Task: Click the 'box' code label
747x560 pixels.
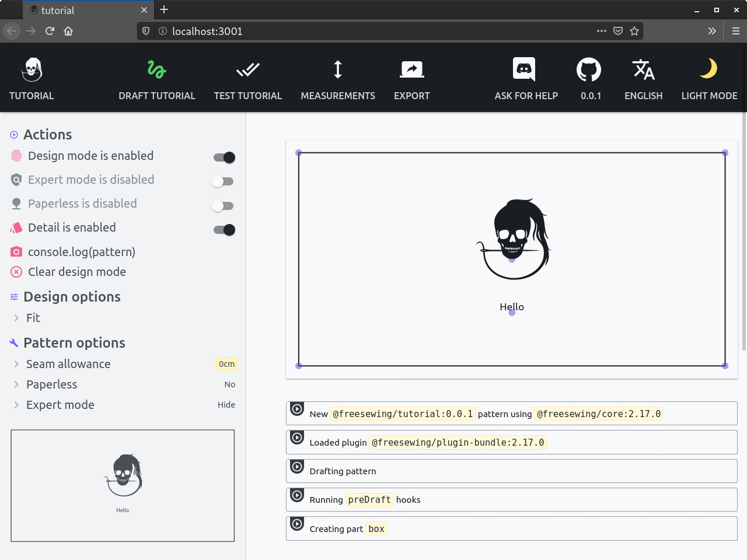Action: (376, 529)
